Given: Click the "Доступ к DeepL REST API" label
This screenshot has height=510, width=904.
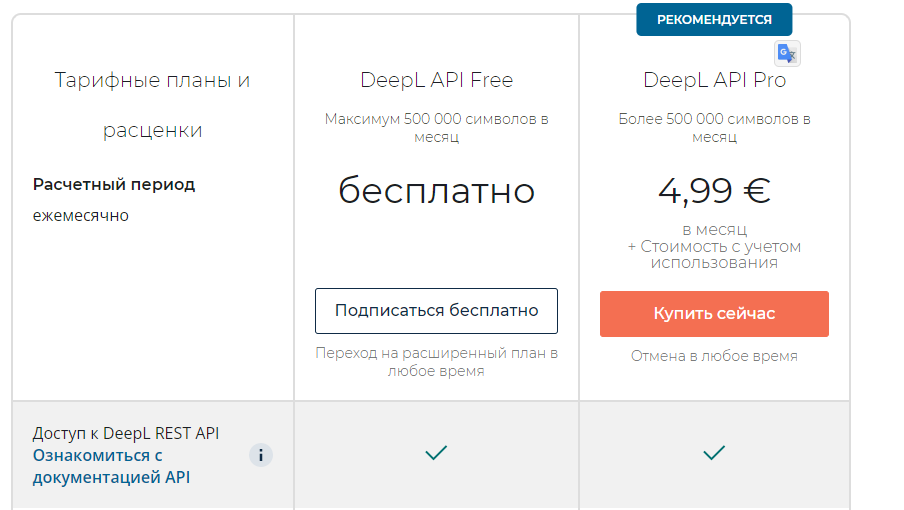Looking at the screenshot, I should (x=126, y=433).
